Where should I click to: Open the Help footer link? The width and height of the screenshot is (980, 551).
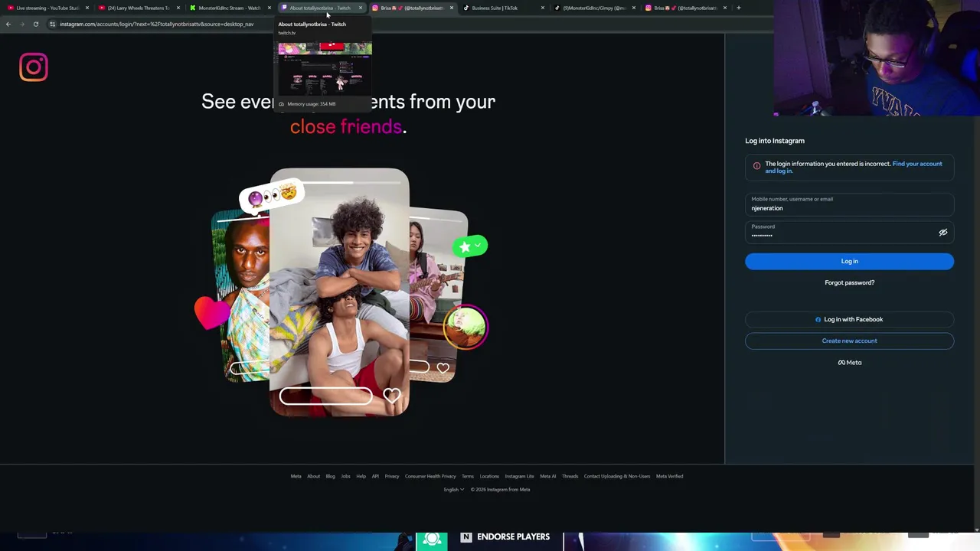[361, 476]
